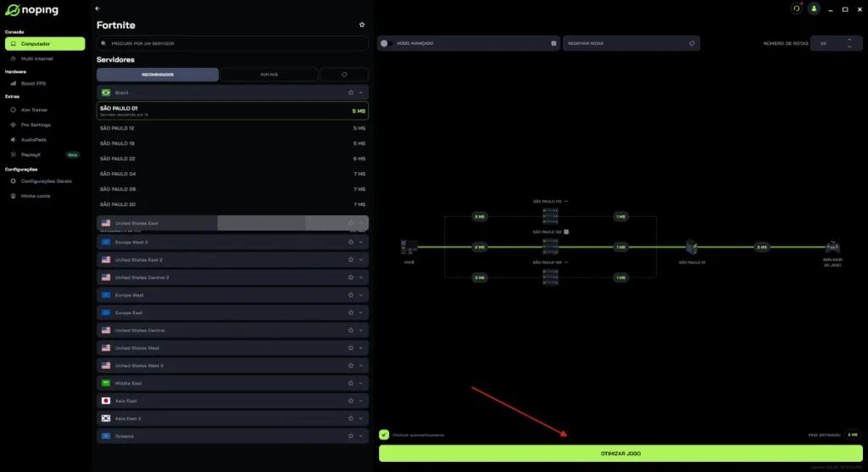Click the game server controller icon
868x472 pixels.
832,247
